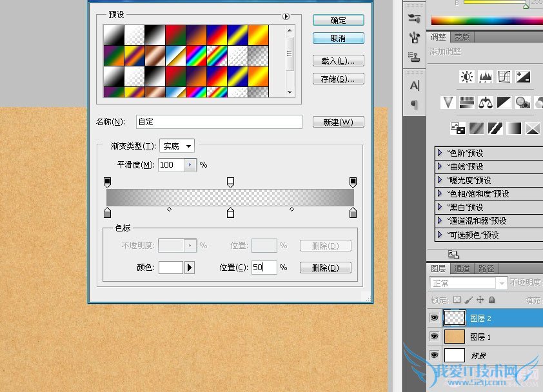Screen dimensions: 543x392
Task: Toggle visibility of 图层 1
Action: 433,337
